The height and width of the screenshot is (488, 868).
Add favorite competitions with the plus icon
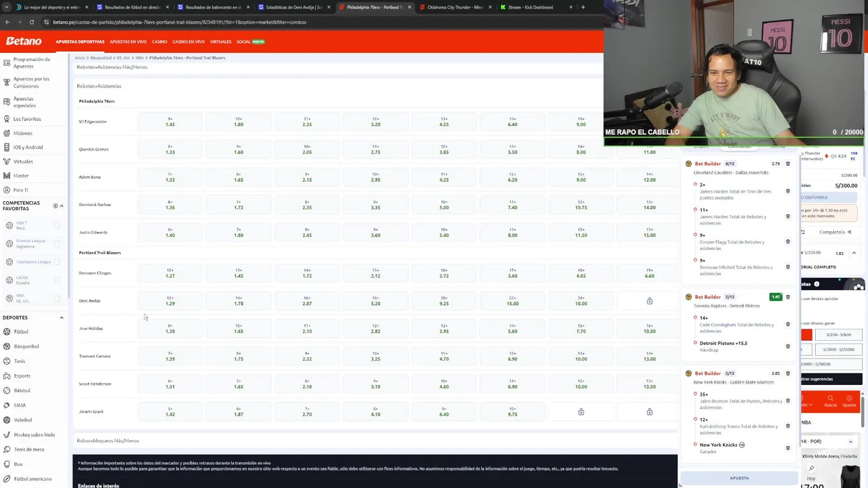pyautogui.click(x=56, y=205)
